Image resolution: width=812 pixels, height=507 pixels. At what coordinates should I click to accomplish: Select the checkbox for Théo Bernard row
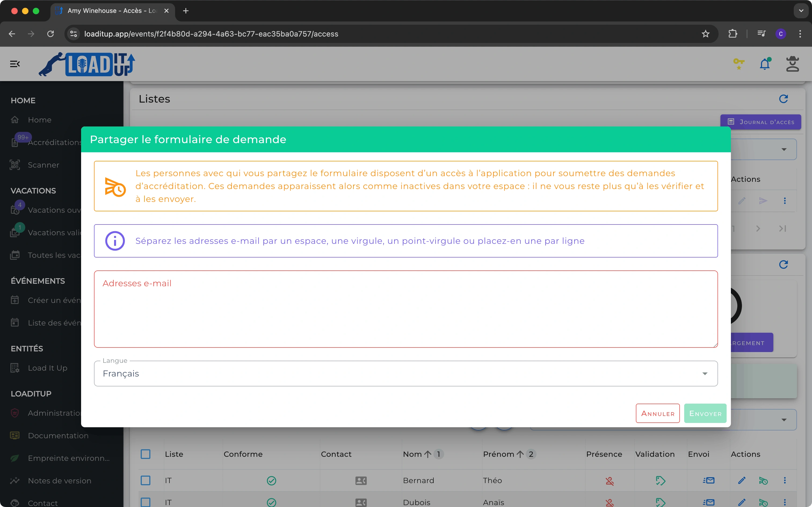(x=146, y=480)
